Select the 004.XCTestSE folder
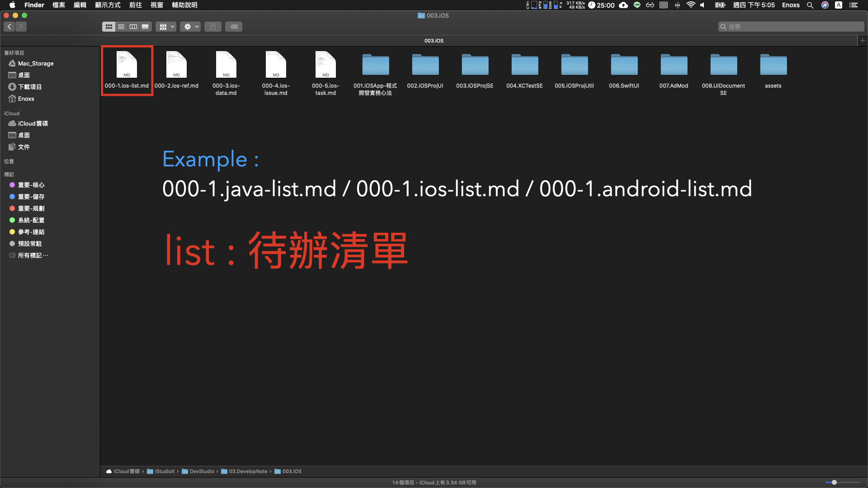868x488 pixels. pos(524,71)
